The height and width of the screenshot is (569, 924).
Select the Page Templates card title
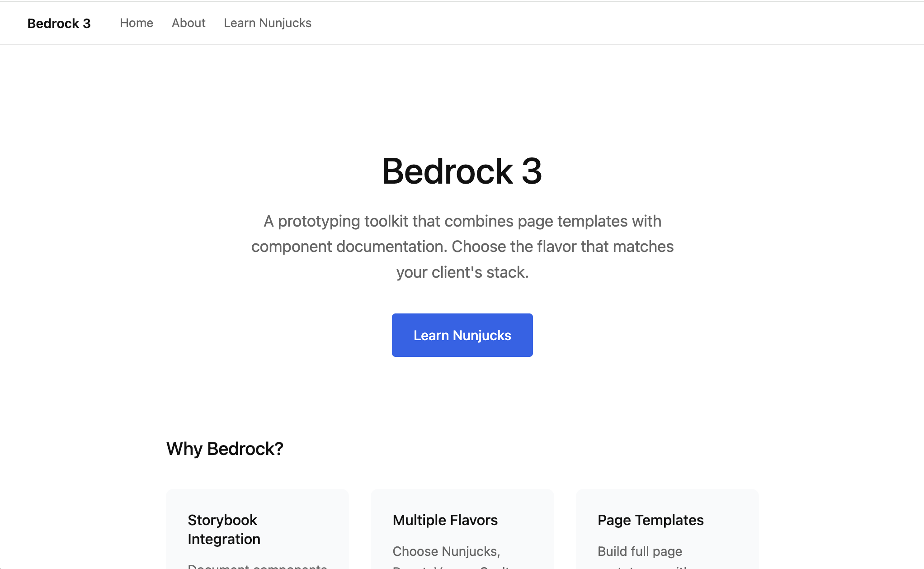(650, 520)
